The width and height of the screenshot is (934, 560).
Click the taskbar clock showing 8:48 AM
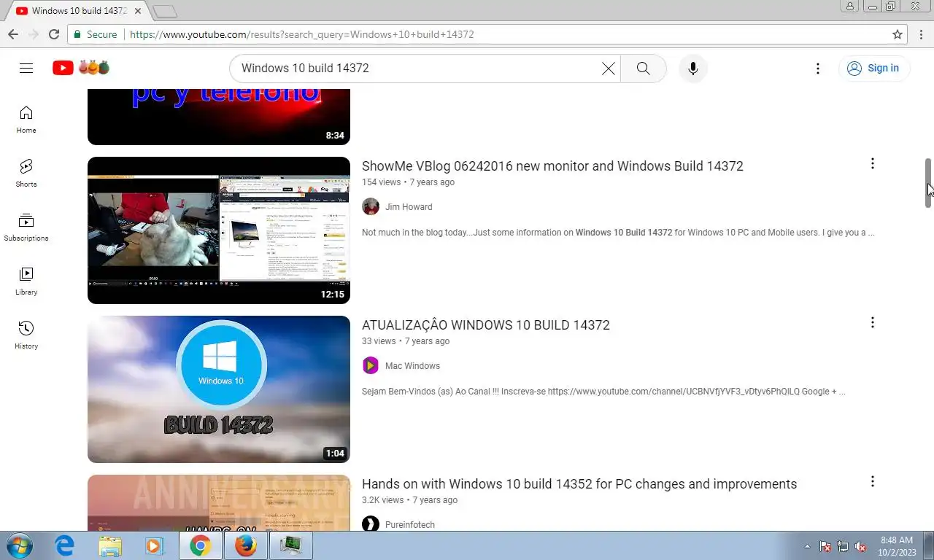click(896, 546)
